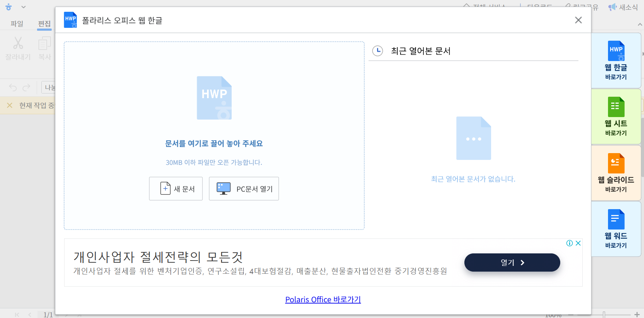Viewport: 644px width, 318px height.
Task: Click the 잘라내기 scissors icon
Action: 18,43
